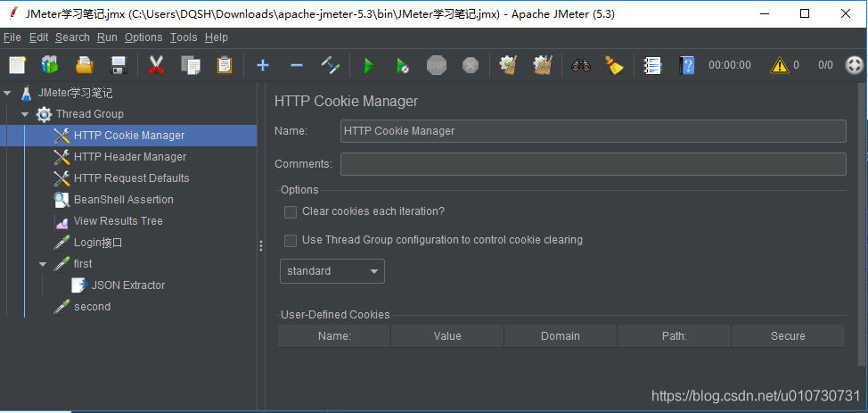The image size is (868, 413).
Task: Collapse the Thread Group node arrow
Action: (x=25, y=115)
